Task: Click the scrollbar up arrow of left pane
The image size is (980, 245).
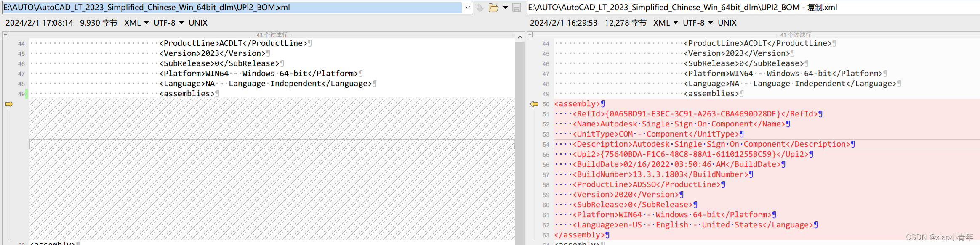Action: click(x=520, y=37)
